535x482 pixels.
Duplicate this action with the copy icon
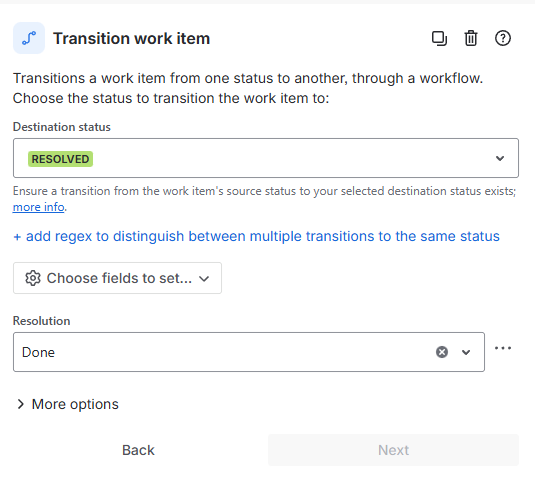[439, 38]
